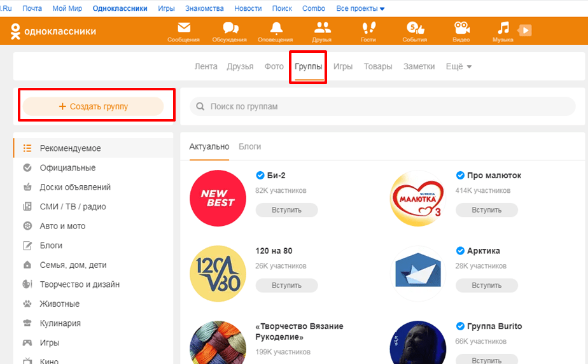Open the Заметки tab
This screenshot has height=364, width=588.
coord(419,66)
